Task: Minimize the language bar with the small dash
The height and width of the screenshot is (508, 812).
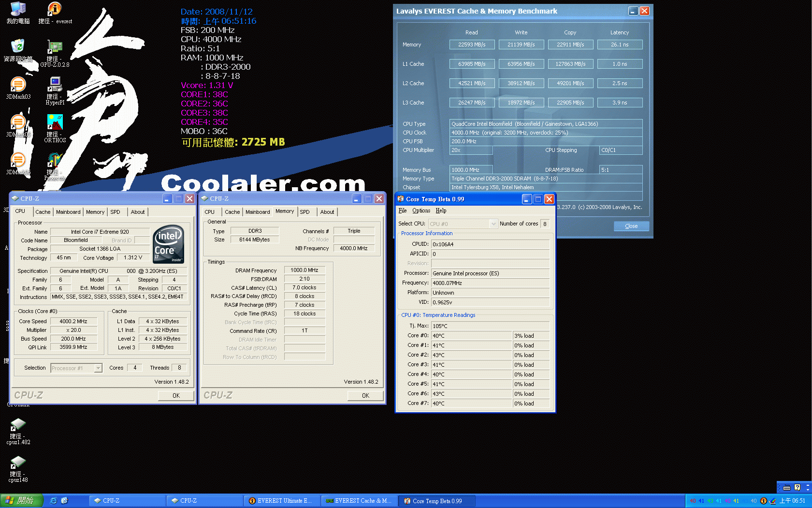Action: point(807,485)
